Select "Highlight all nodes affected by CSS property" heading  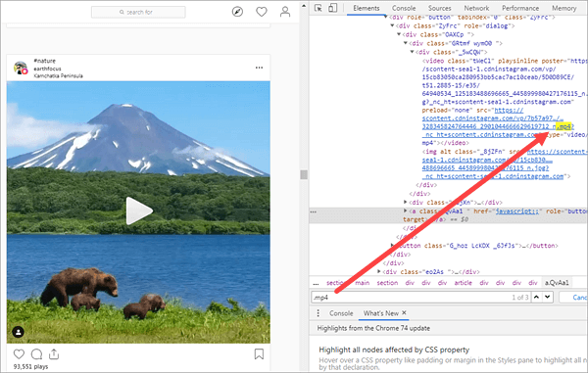394,350
